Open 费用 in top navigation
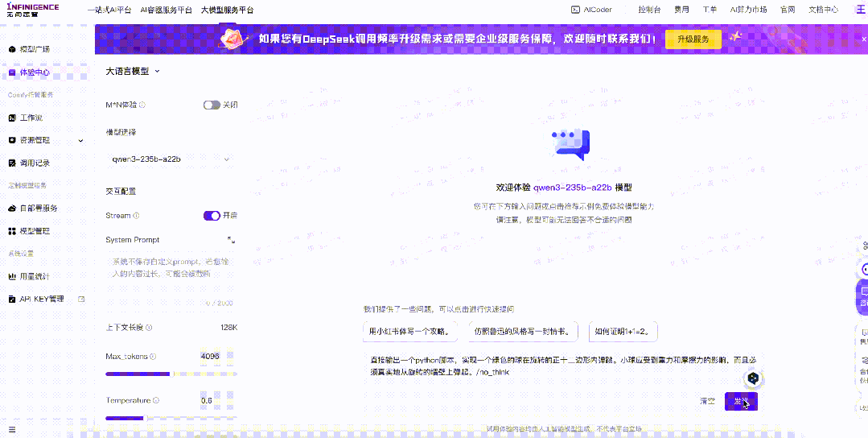This screenshot has width=868, height=438. click(x=681, y=10)
